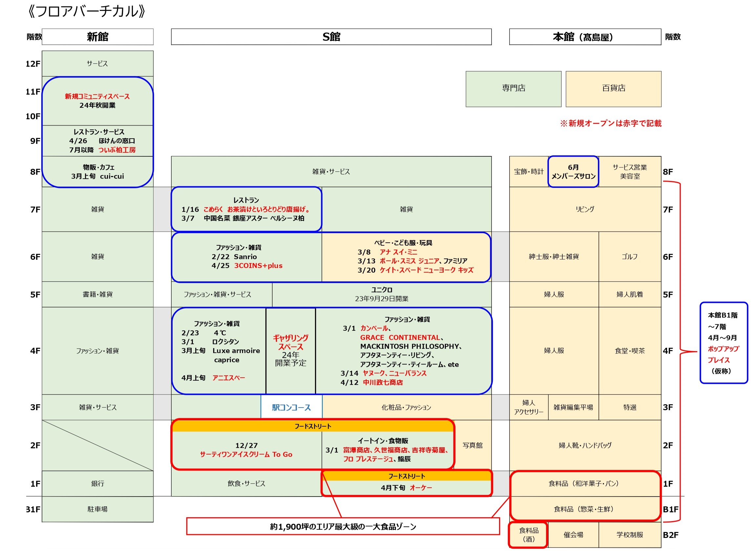
Task: Click the 婦人靴・ハンドバッグ cell
Action: (x=586, y=446)
